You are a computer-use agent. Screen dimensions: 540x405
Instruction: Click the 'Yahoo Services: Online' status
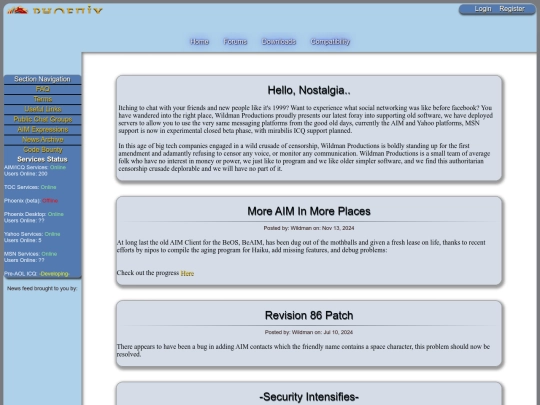click(32, 234)
